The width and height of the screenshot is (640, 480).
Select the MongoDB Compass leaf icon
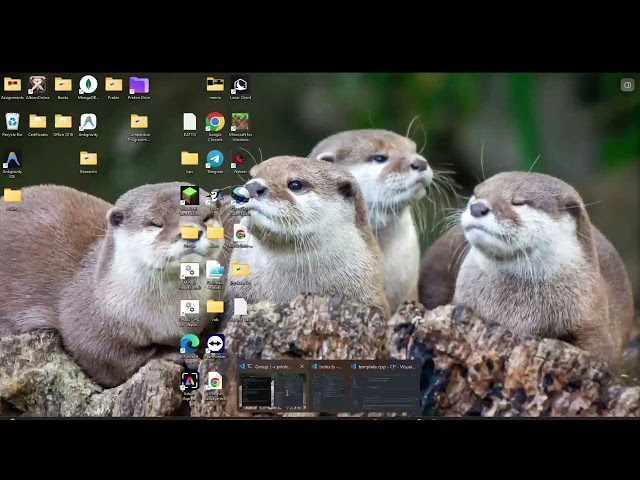[x=88, y=84]
